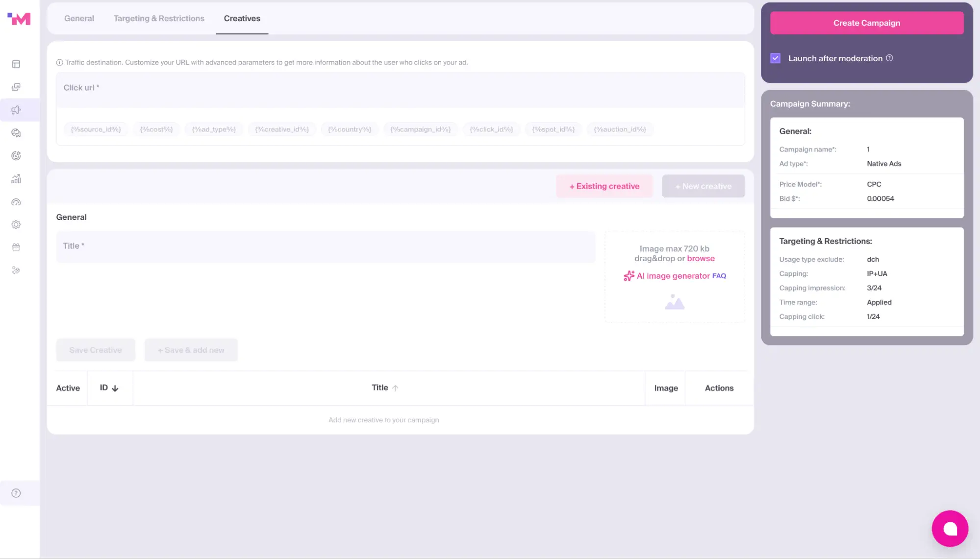Screen dimensions: 980x559
Task: Click the M logo in the sidebar
Action: 19,19
